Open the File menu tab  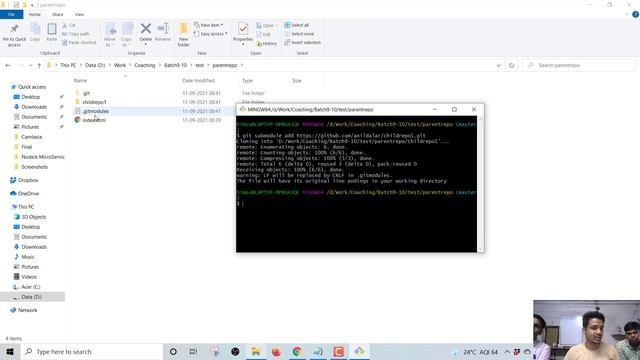[x=11, y=15]
